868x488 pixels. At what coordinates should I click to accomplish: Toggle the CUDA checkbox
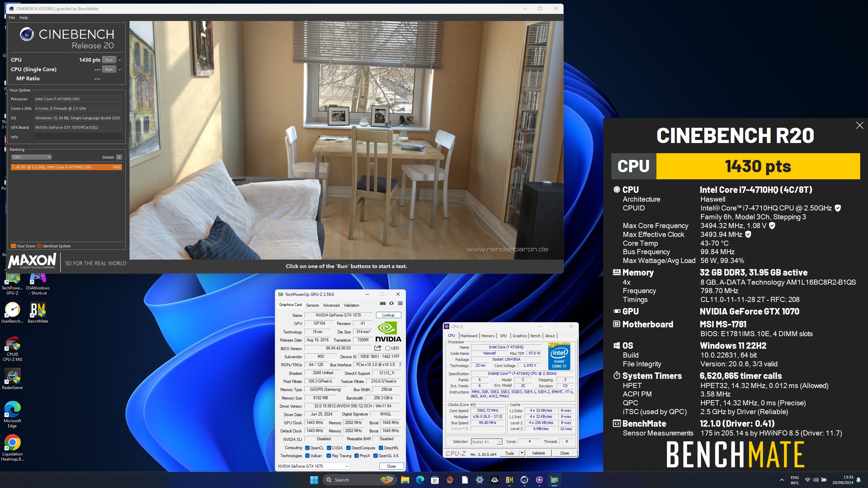pyautogui.click(x=329, y=448)
